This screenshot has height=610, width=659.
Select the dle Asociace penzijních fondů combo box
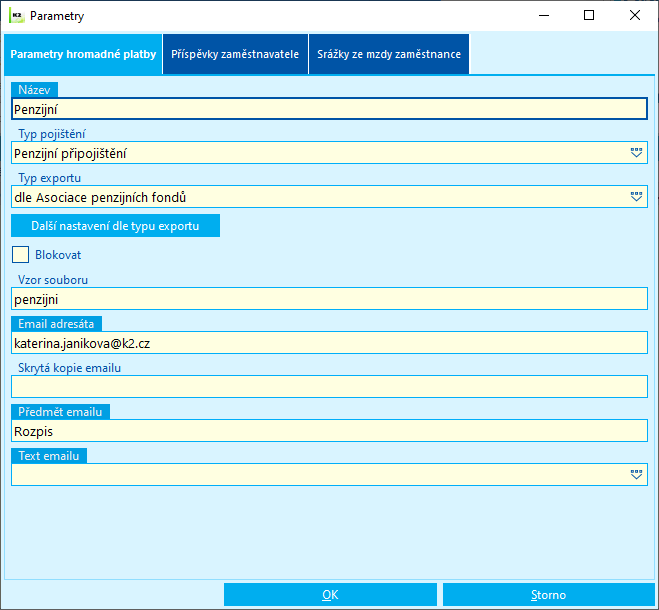330,197
